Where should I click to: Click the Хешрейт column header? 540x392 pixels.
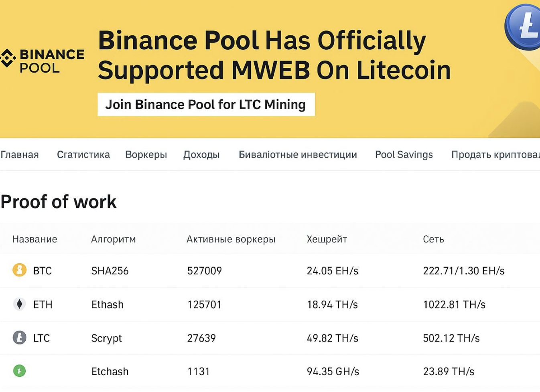pos(327,239)
